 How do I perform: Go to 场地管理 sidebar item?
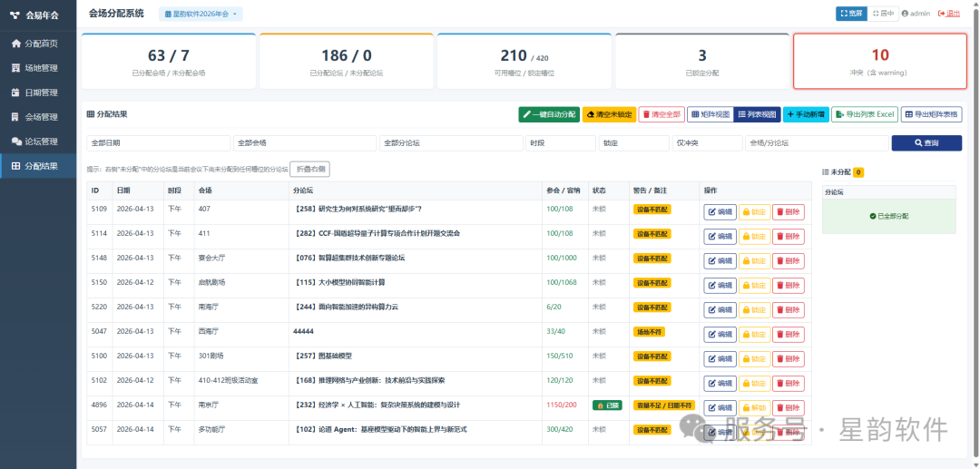point(38,68)
